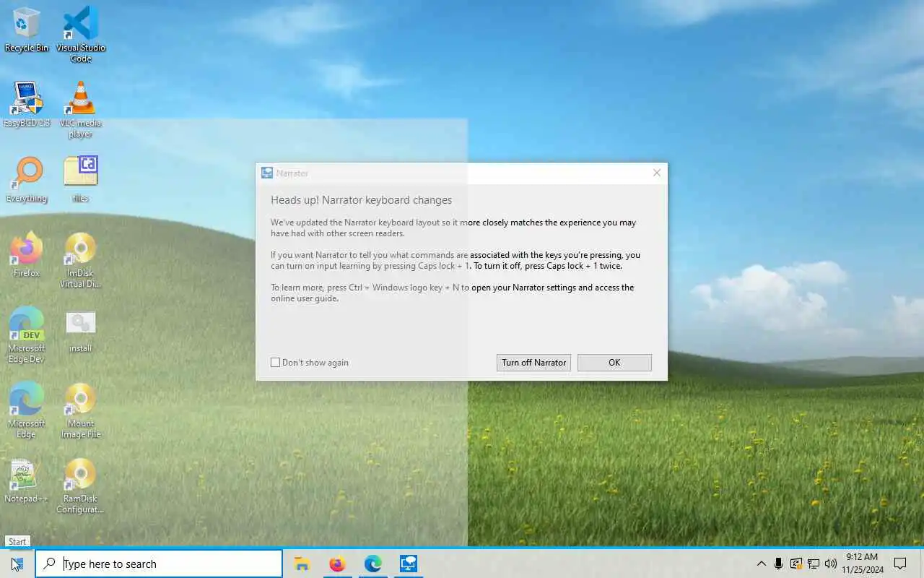This screenshot has height=578, width=924.
Task: Open the volume speaker tray icon
Action: [831, 564]
